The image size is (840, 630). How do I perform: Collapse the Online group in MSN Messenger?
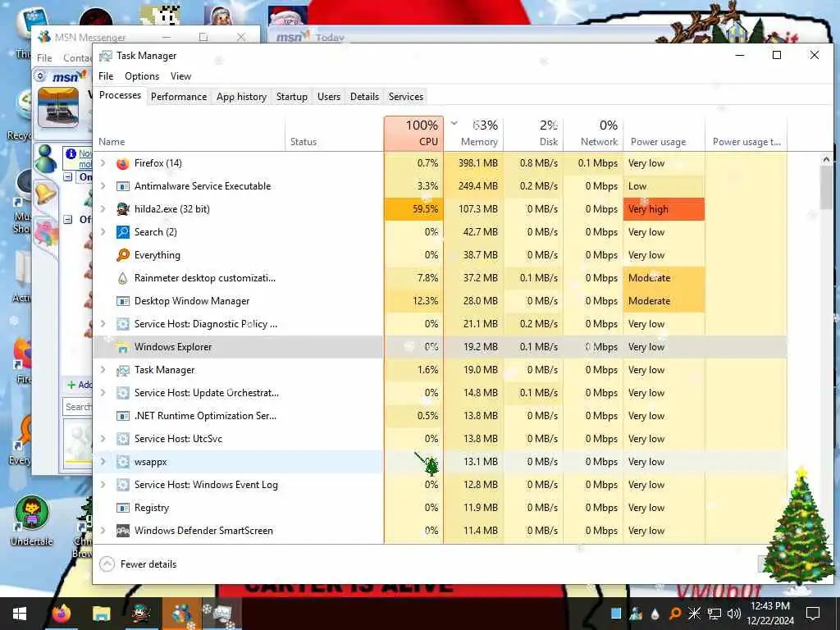pyautogui.click(x=68, y=177)
